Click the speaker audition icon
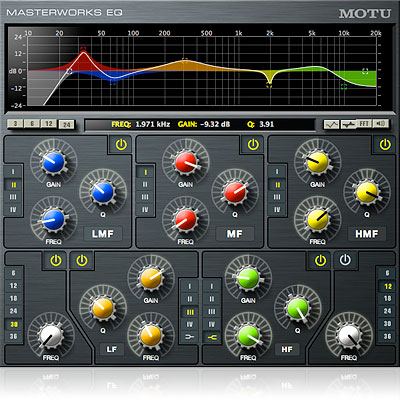Screen dimensions: 400x400 point(380,124)
